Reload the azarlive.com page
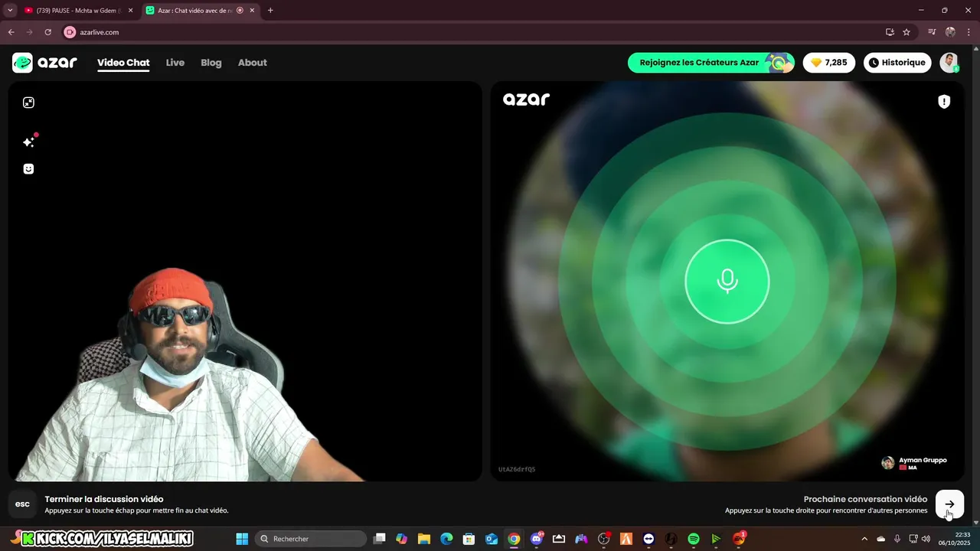This screenshot has height=551, width=980. coord(48,32)
